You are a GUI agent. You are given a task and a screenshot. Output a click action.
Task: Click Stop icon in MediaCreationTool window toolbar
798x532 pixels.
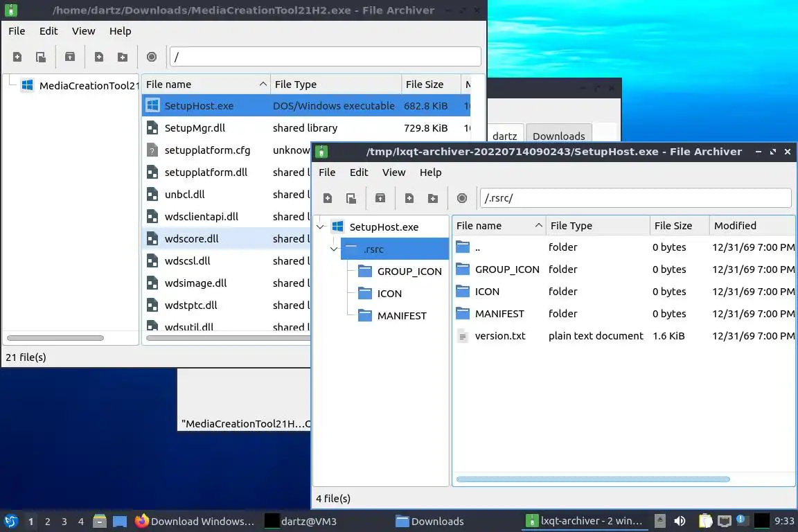coord(152,57)
